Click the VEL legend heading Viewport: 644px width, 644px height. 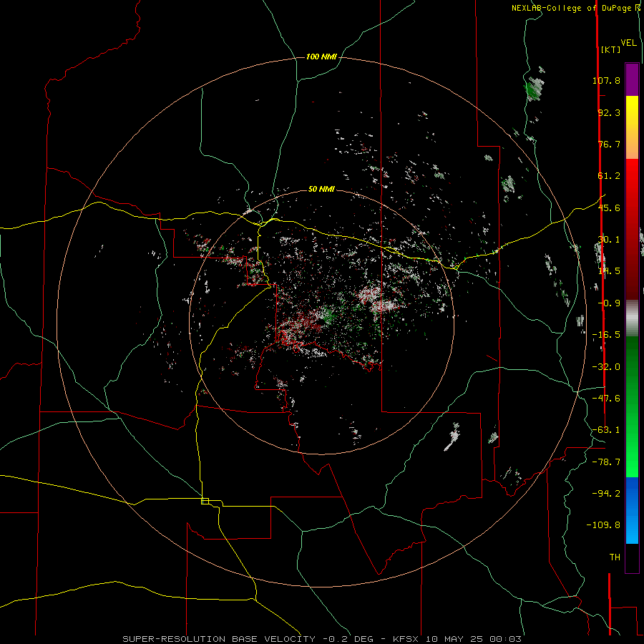pos(629,43)
